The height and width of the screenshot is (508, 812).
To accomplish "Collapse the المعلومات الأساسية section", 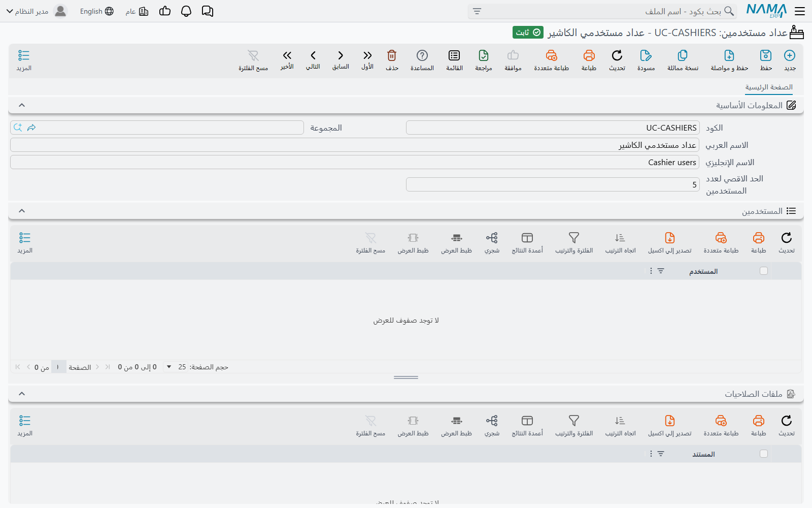I will 22,105.
